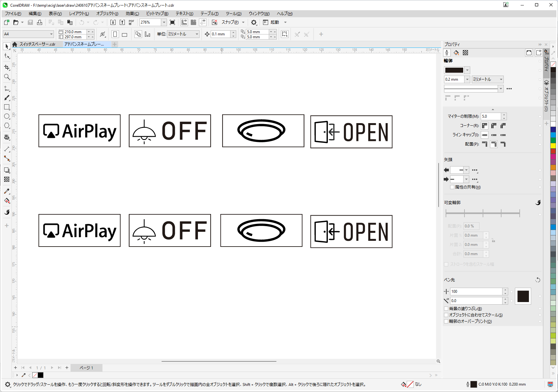Viewport: 558px width, 392px height.
Task: Click the ページ 1 page tab
Action: 86,368
